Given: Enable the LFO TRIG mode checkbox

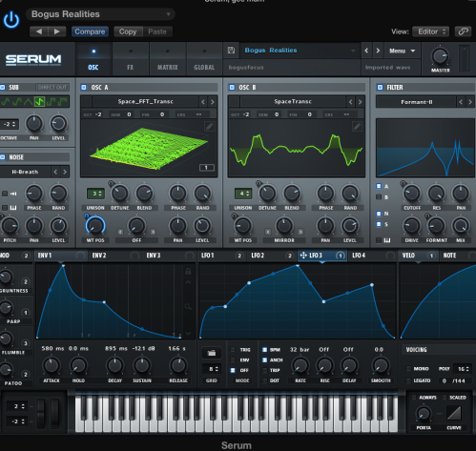Looking at the screenshot, I should [x=233, y=350].
